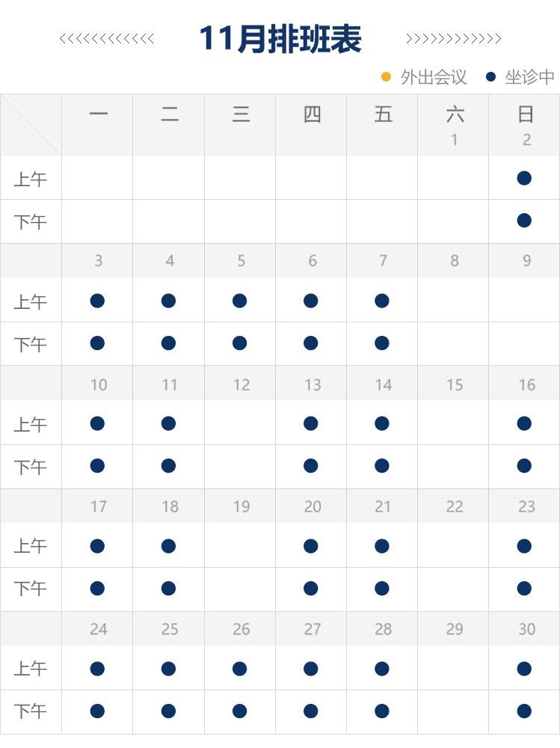Select the morning dot on November 18
Screen dimensions: 560x748
tap(168, 546)
